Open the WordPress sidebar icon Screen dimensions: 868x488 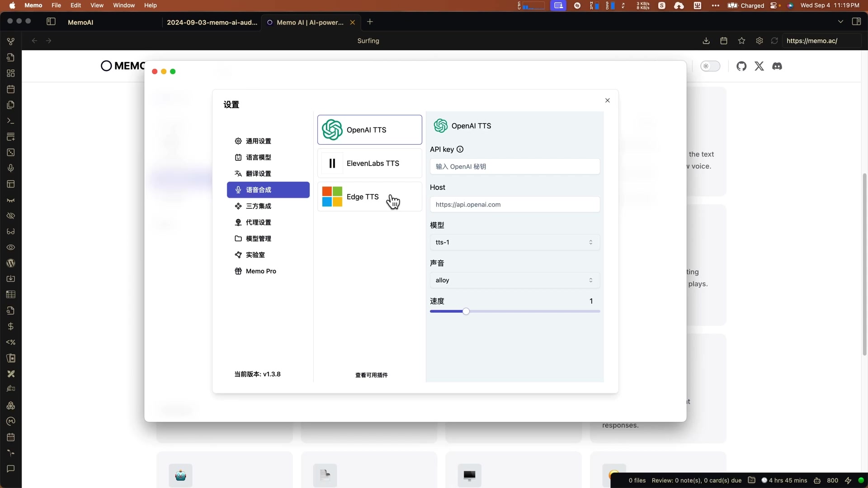click(x=11, y=263)
